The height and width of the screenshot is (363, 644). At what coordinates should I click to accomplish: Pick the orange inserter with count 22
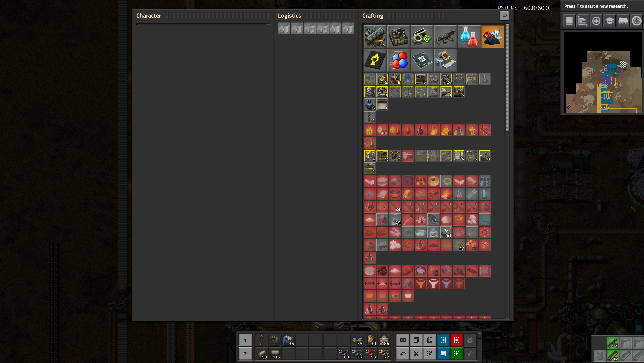coord(384,354)
